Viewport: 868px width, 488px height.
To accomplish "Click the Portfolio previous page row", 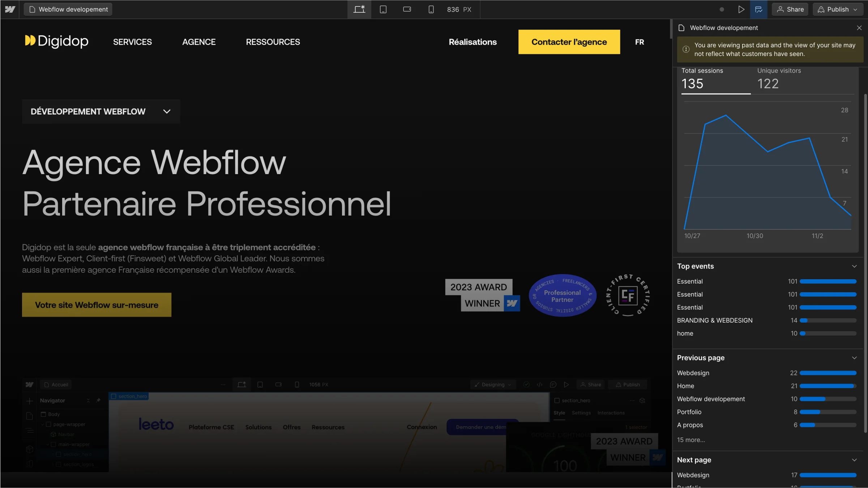I will [767, 412].
